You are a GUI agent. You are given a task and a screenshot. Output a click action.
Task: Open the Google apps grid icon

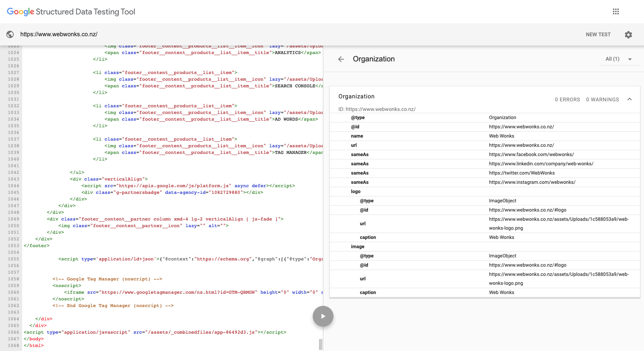(x=616, y=11)
